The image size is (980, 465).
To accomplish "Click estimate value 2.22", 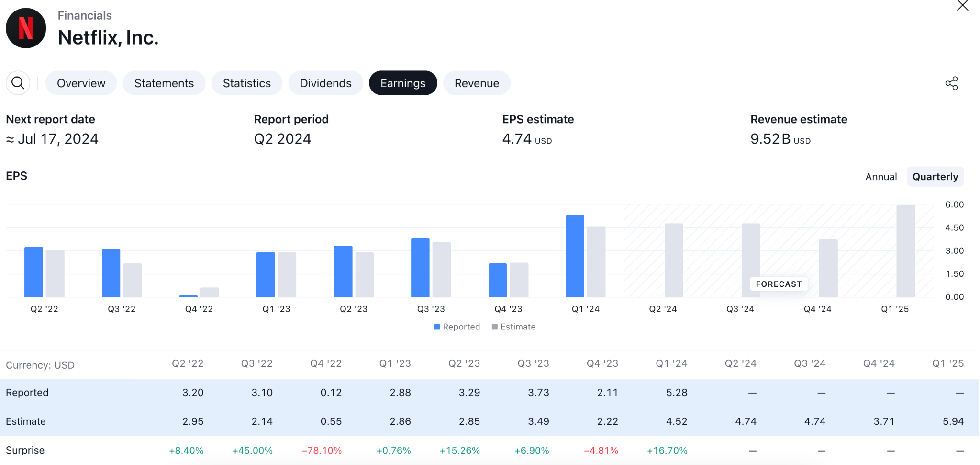I will click(608, 421).
